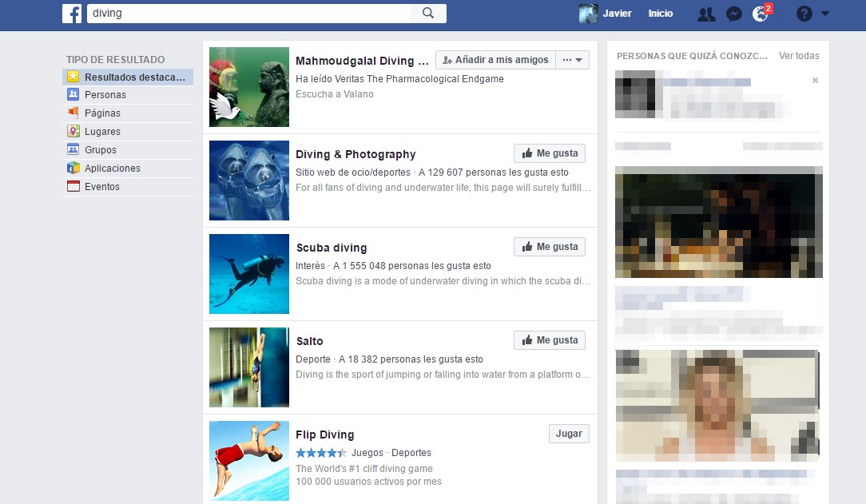Click 'Ha leído Veritas The Pharmacological Endgame'
866x504 pixels.
[399, 79]
